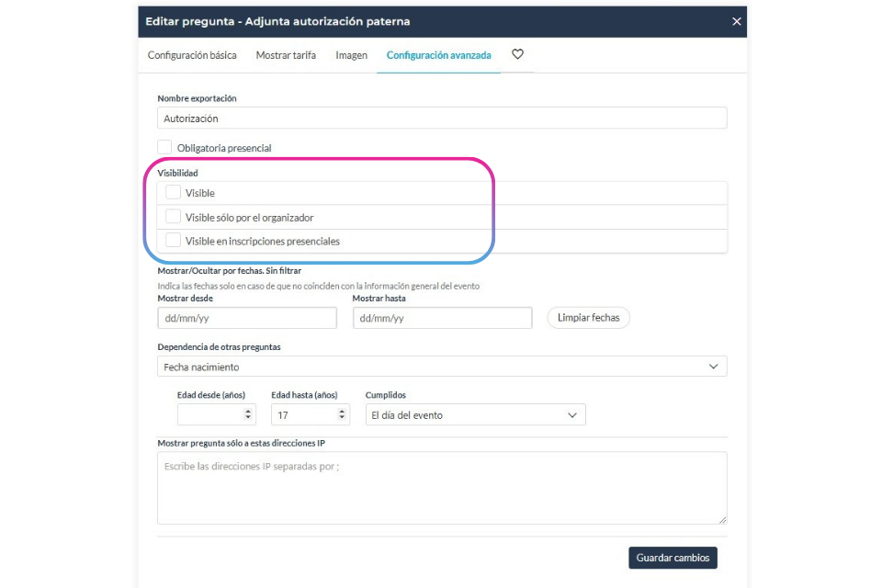The image size is (882, 588).
Task: Close the Editar pregunta dialog
Action: click(736, 21)
